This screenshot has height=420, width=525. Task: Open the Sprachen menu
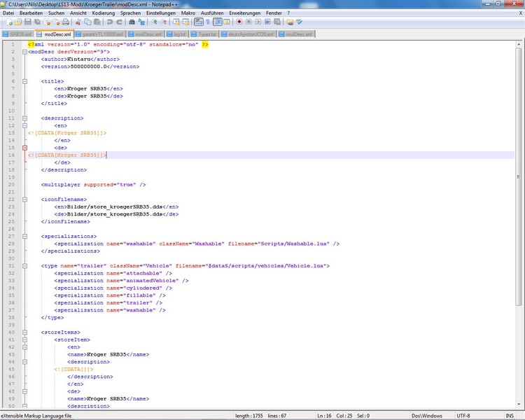click(x=131, y=13)
